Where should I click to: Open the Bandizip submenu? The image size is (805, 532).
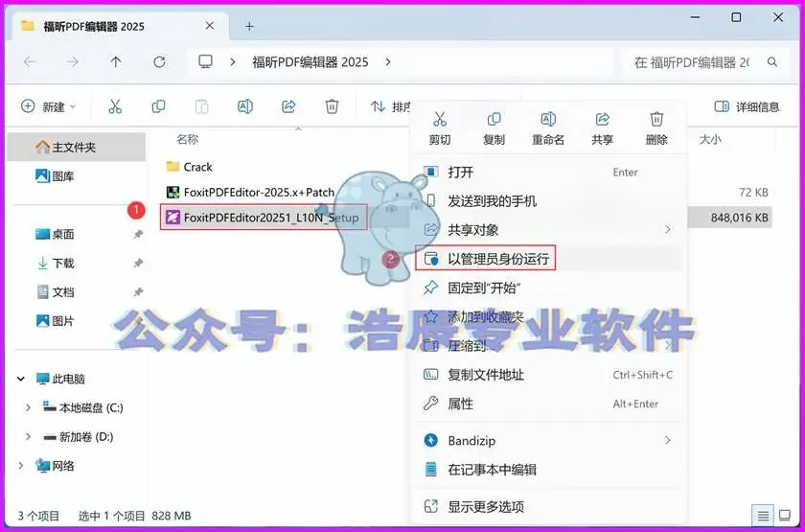548,441
